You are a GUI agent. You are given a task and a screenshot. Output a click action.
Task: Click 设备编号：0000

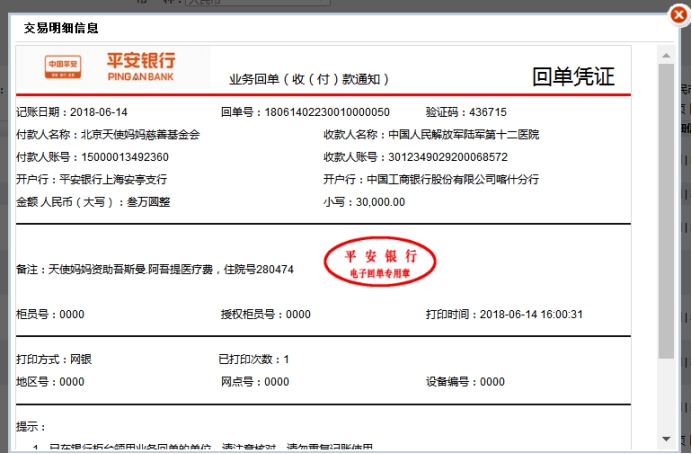(465, 382)
